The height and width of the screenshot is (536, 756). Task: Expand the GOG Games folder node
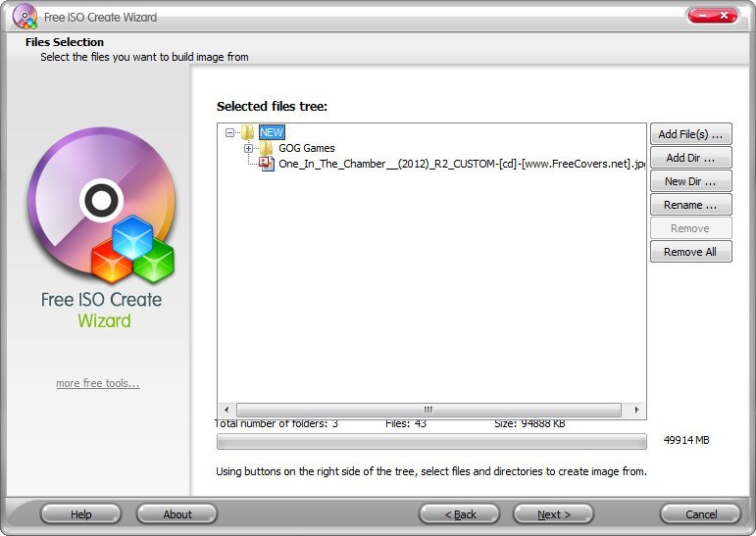pyautogui.click(x=248, y=148)
